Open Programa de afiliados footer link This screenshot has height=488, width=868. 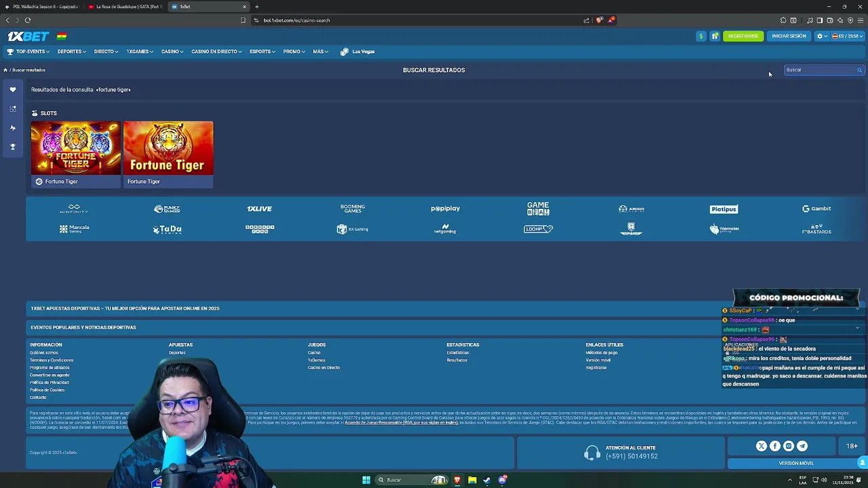[50, 367]
